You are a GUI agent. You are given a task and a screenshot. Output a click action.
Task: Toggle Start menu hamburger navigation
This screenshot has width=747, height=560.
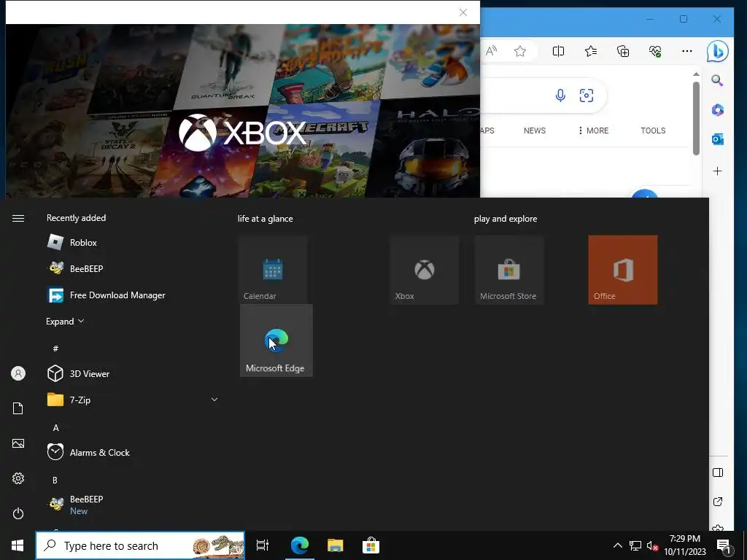coord(18,218)
